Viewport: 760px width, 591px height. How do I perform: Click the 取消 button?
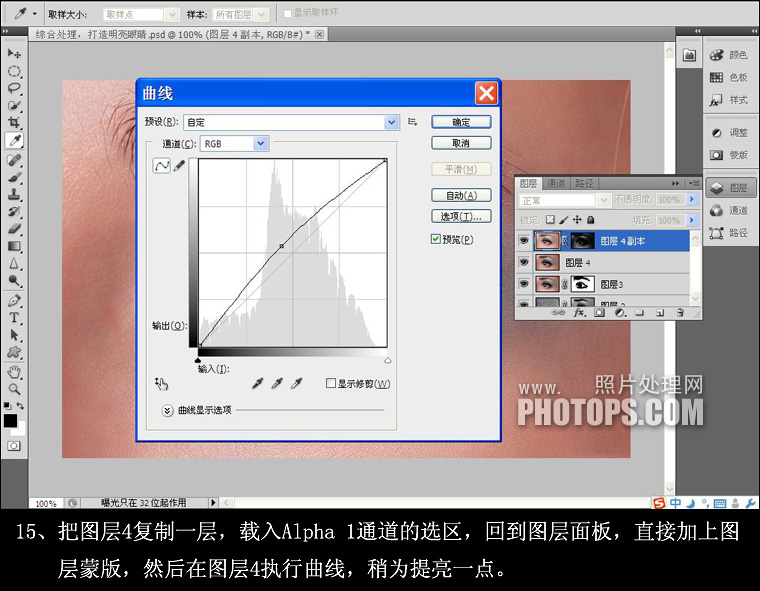(461, 143)
